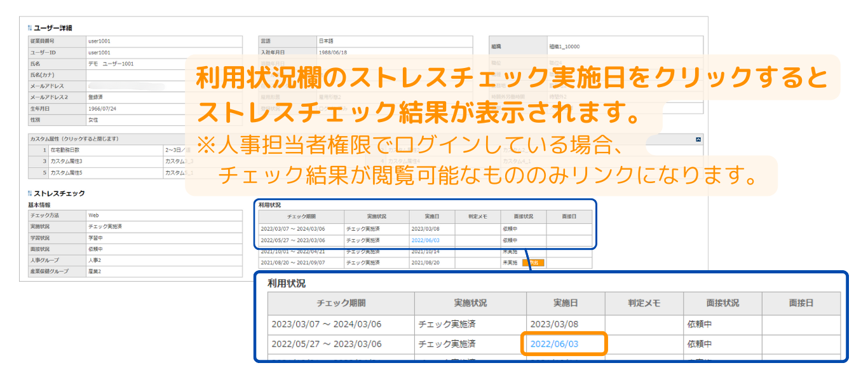
Task: Click the 実施状況 column header in enlarged table
Action: 470,303
